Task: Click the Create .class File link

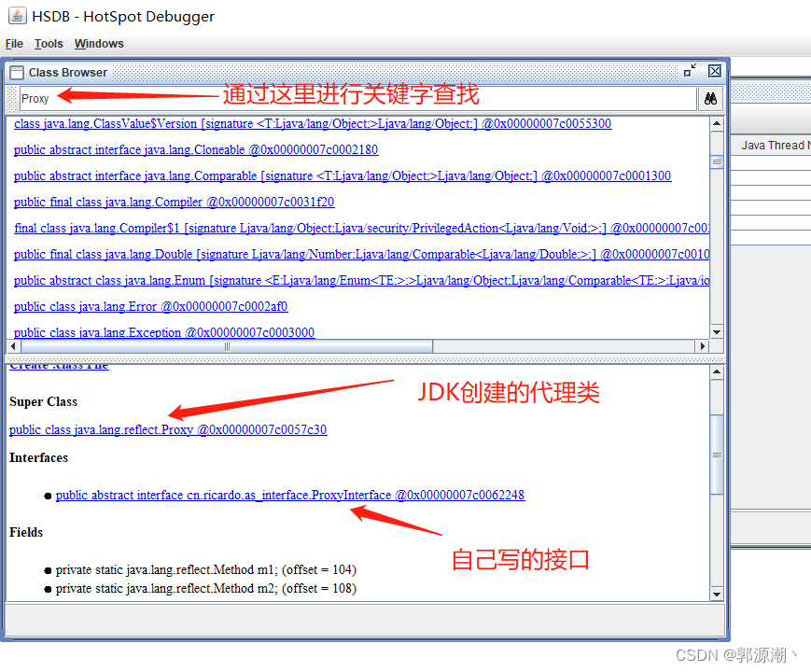Action: coord(58,363)
